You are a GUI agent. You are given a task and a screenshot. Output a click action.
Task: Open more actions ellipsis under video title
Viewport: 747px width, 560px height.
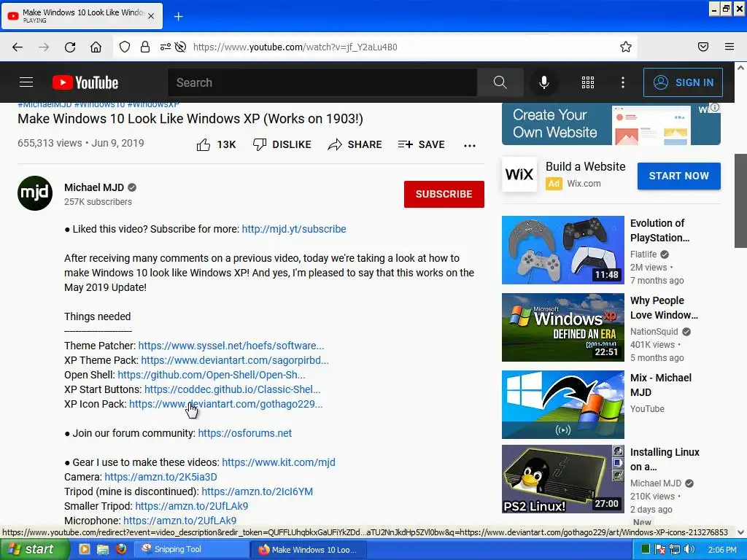[x=470, y=145]
